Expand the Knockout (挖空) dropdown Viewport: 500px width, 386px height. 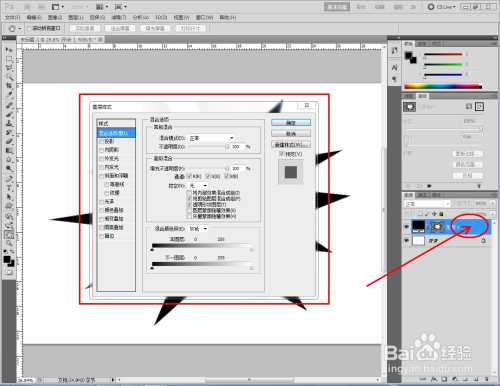198,186
